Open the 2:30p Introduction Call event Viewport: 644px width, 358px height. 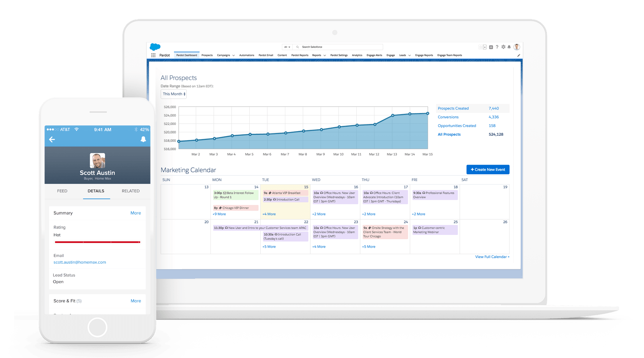point(285,200)
